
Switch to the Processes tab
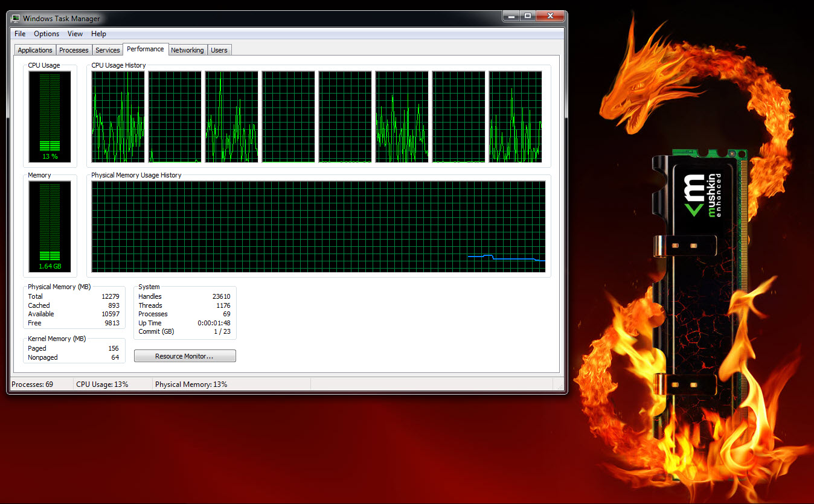coord(74,50)
